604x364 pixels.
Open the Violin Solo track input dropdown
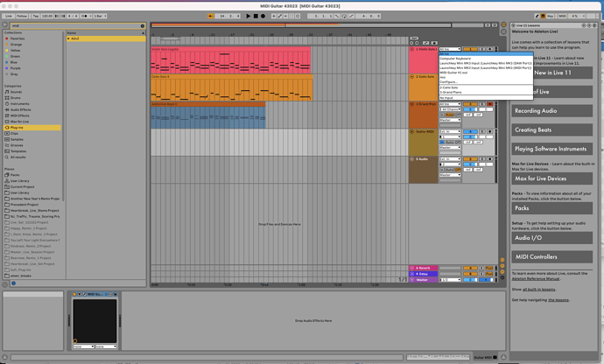pyautogui.click(x=450, y=49)
